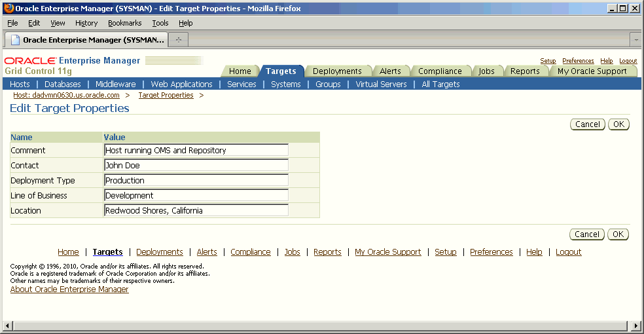Open the File menu

(x=12, y=23)
